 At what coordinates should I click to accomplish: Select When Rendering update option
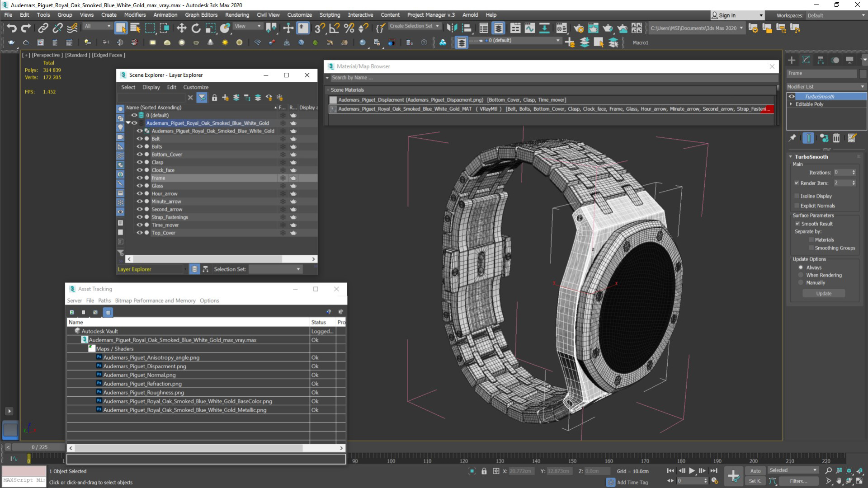(801, 275)
